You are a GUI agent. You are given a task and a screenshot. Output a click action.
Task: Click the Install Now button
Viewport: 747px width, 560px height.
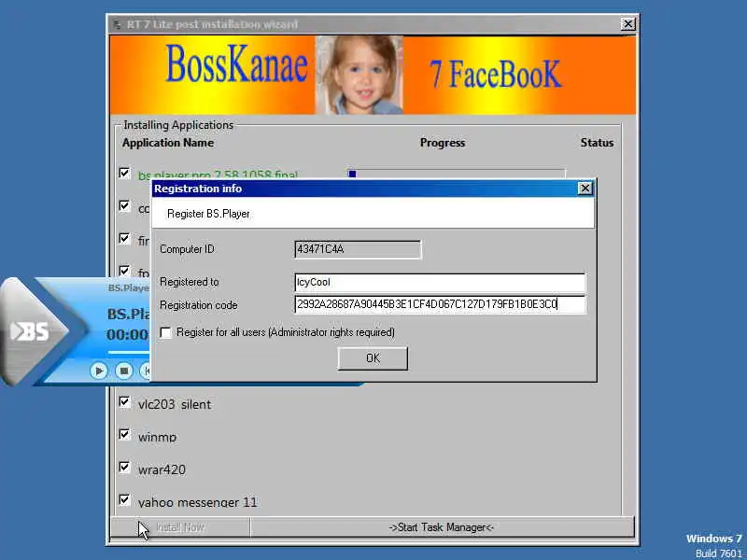tap(180, 527)
